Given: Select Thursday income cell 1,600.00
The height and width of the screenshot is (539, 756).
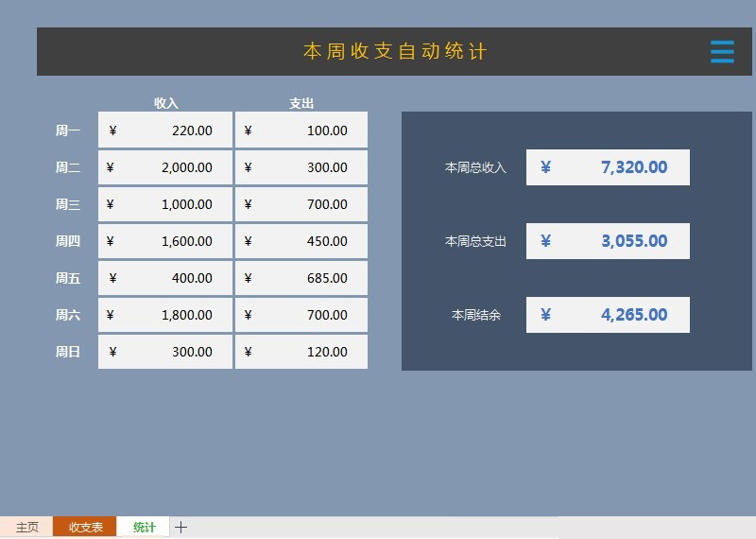Looking at the screenshot, I should [165, 241].
